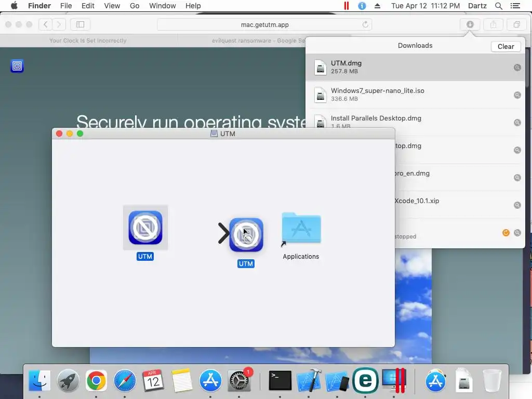532x399 pixels.
Task: Open Safari from the Dock
Action: tap(125, 381)
